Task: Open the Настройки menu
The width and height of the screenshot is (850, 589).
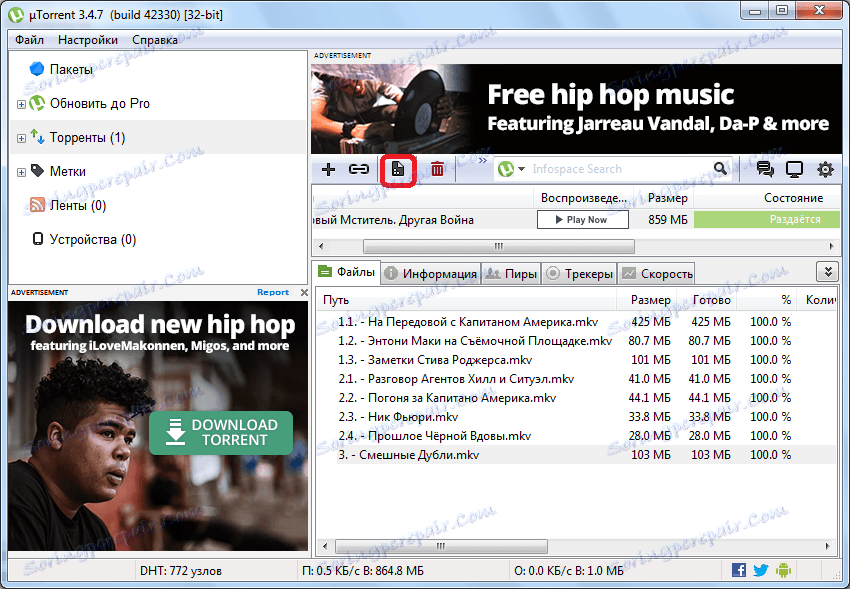Action: tap(88, 40)
